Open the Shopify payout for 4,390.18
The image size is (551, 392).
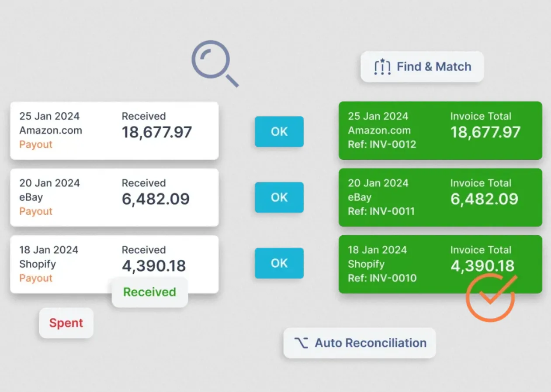coord(114,264)
